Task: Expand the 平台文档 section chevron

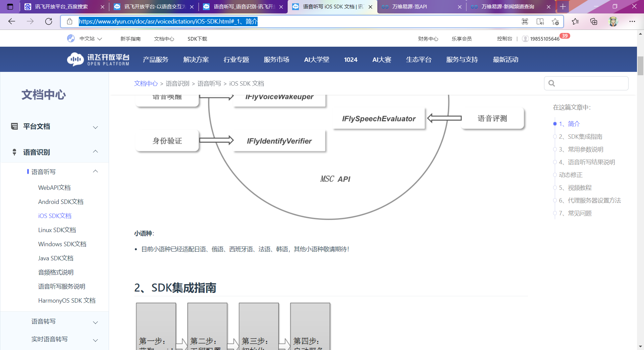Action: tap(95, 127)
